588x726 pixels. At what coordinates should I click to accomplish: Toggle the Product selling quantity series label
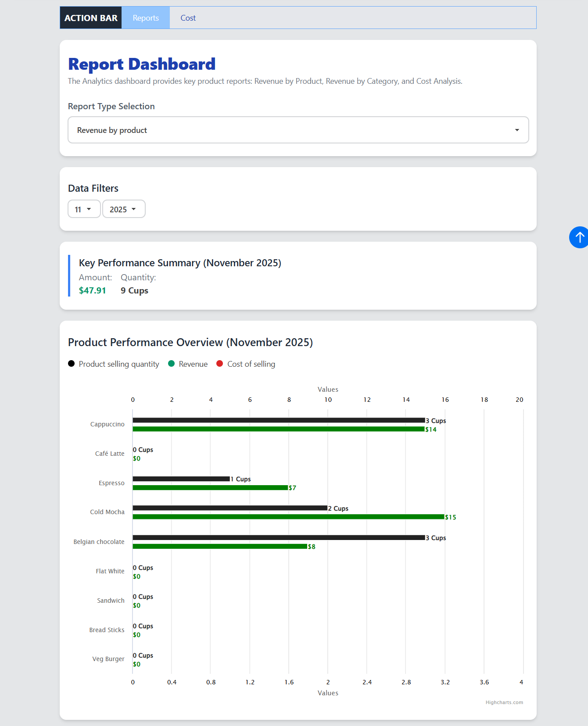coord(119,364)
